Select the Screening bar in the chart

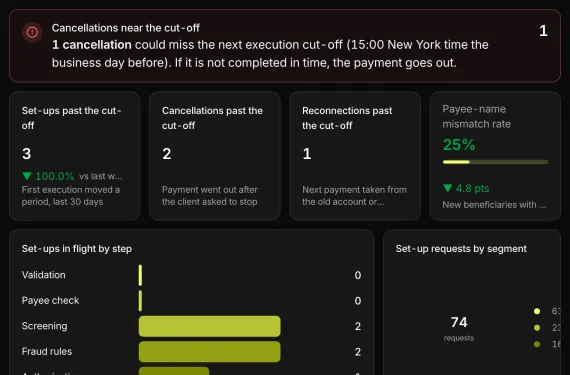coord(210,326)
